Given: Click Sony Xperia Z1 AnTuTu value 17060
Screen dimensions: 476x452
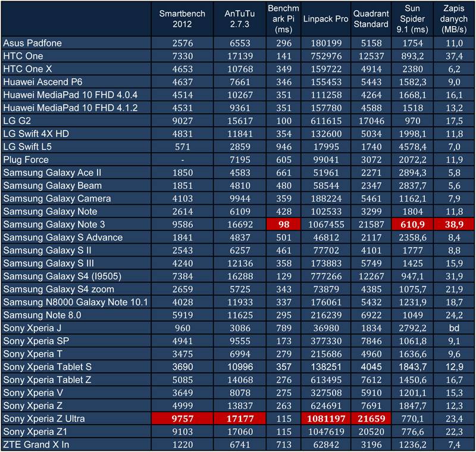Looking at the screenshot, I should pos(240,432).
